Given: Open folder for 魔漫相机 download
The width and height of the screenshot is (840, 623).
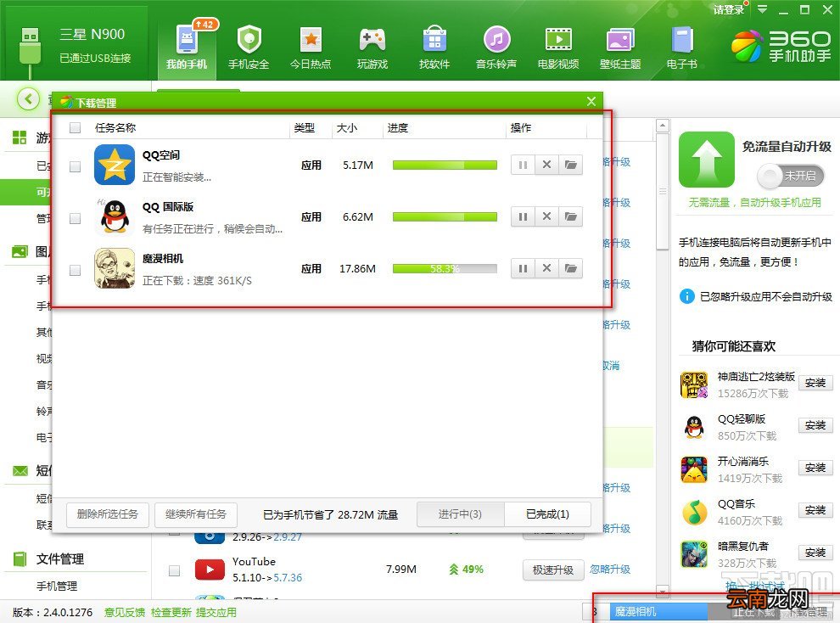Looking at the screenshot, I should tap(570, 268).
